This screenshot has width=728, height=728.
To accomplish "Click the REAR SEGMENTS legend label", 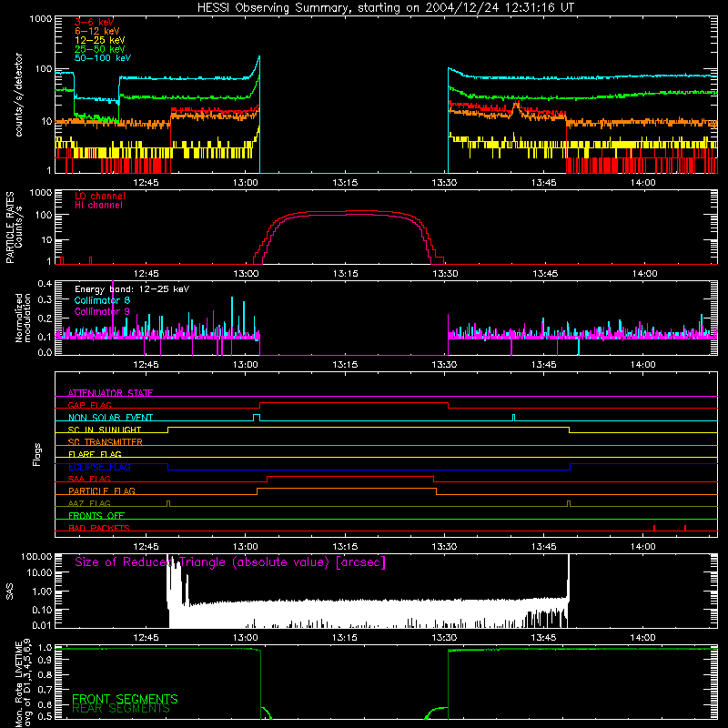I will click(121, 709).
